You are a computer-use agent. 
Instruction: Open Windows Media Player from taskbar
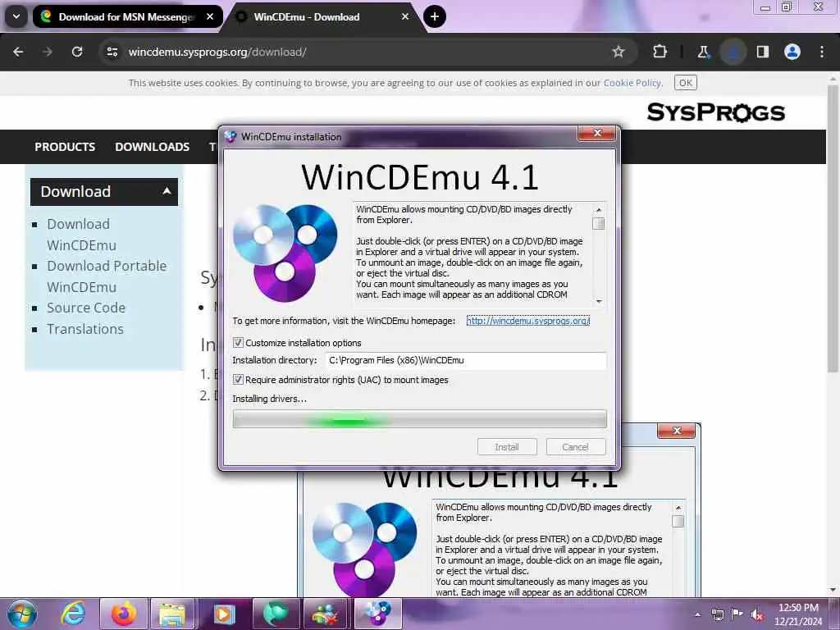[x=223, y=614]
